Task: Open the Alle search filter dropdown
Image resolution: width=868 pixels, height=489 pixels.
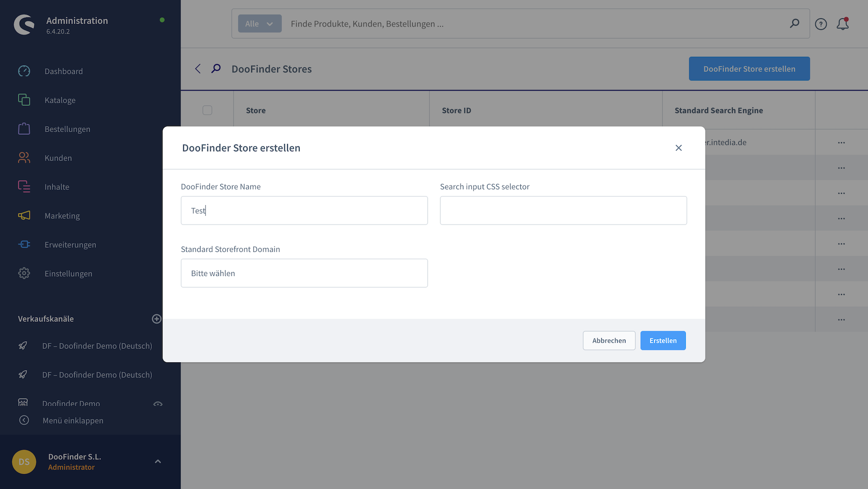Action: pyautogui.click(x=259, y=24)
